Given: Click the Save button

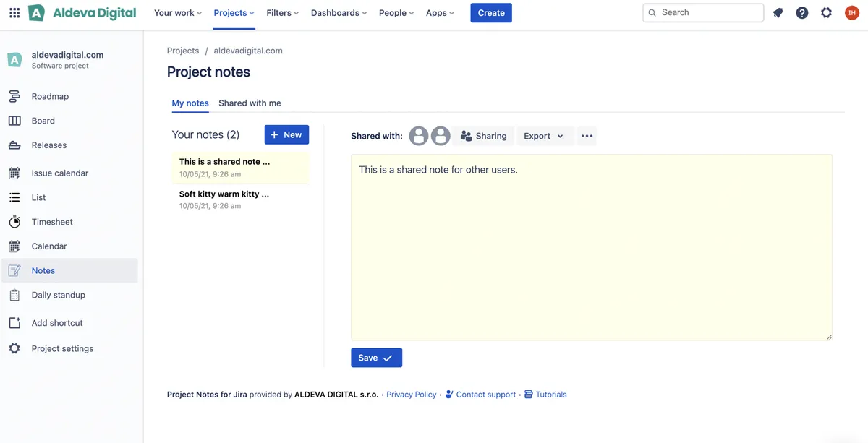Looking at the screenshot, I should point(376,358).
